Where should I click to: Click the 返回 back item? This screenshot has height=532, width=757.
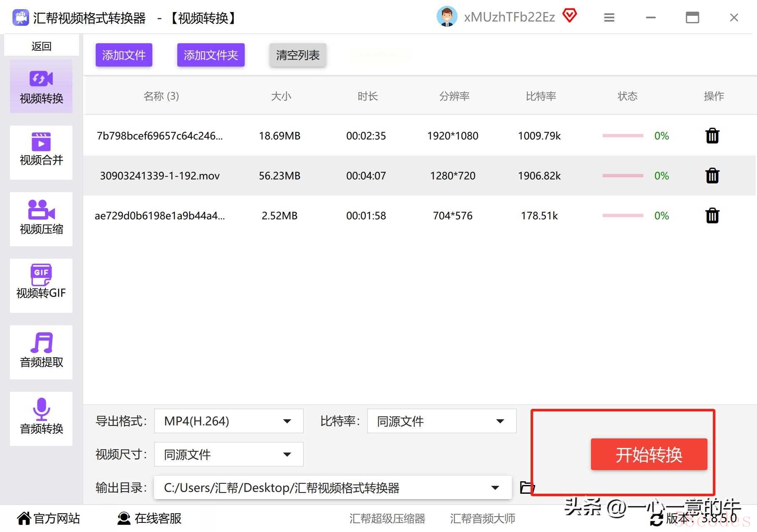[41, 46]
